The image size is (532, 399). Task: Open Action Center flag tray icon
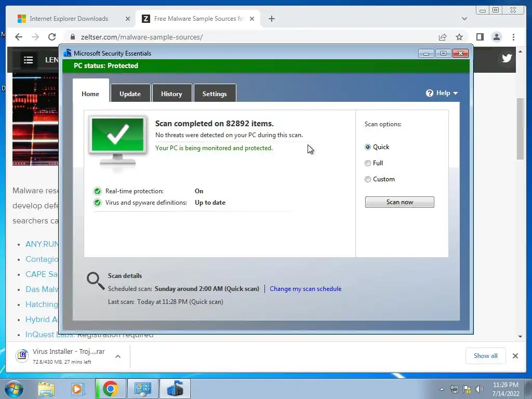point(467,389)
